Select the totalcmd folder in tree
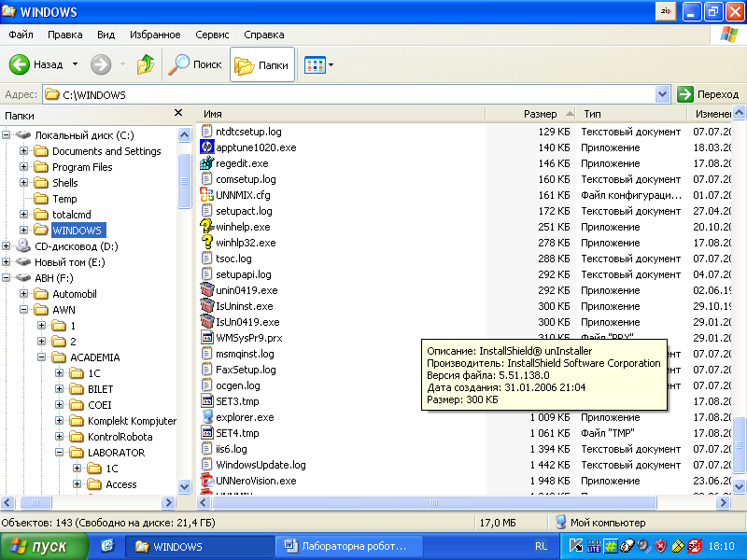 click(72, 215)
